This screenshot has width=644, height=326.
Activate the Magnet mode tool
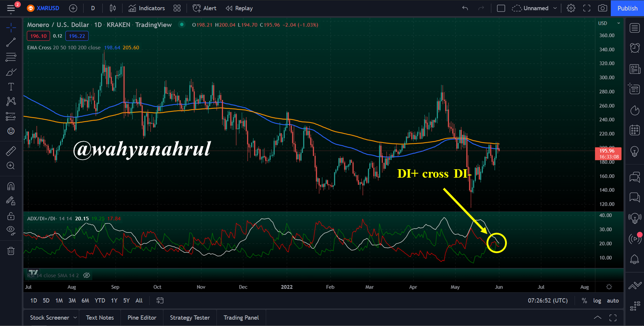click(11, 186)
